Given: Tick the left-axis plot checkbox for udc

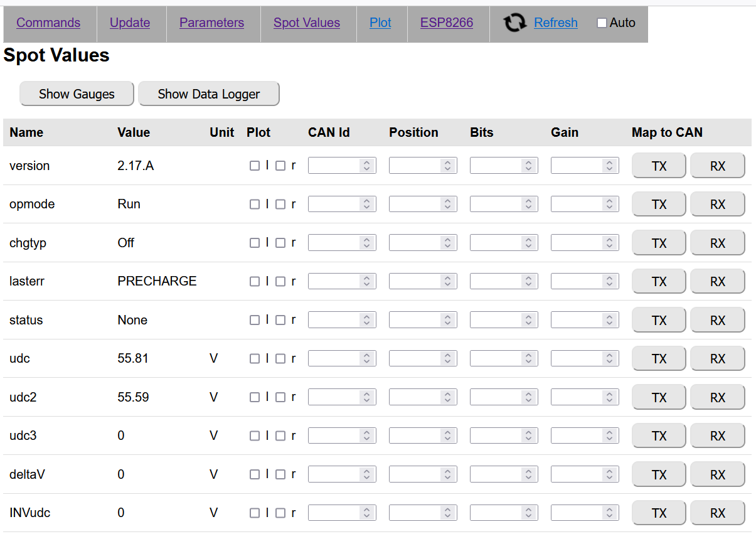Looking at the screenshot, I should pyautogui.click(x=254, y=359).
